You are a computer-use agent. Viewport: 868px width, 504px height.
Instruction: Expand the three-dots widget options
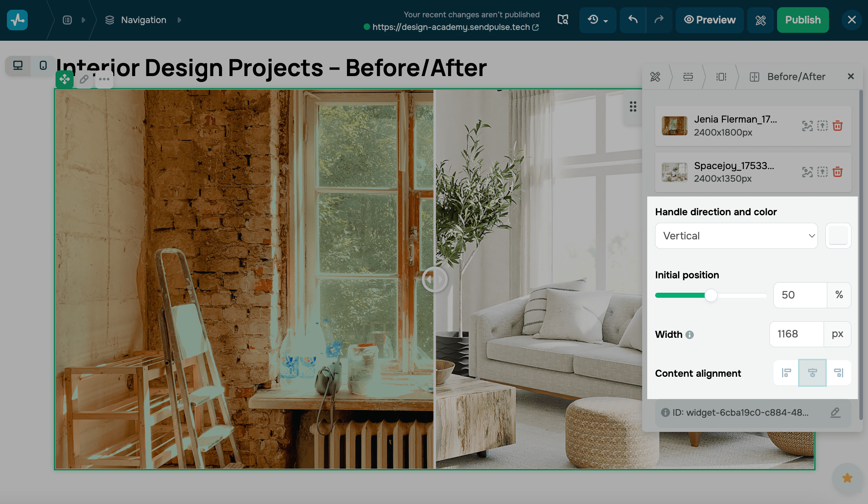tap(104, 79)
